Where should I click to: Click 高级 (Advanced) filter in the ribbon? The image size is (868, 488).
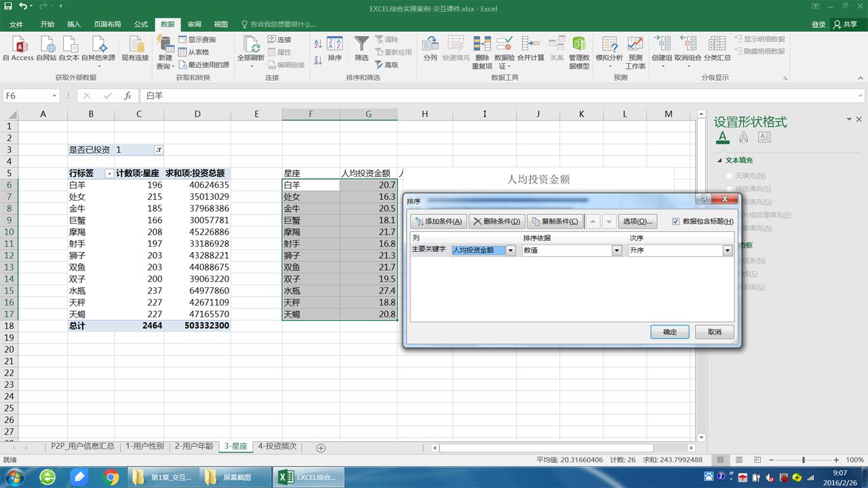(x=386, y=65)
